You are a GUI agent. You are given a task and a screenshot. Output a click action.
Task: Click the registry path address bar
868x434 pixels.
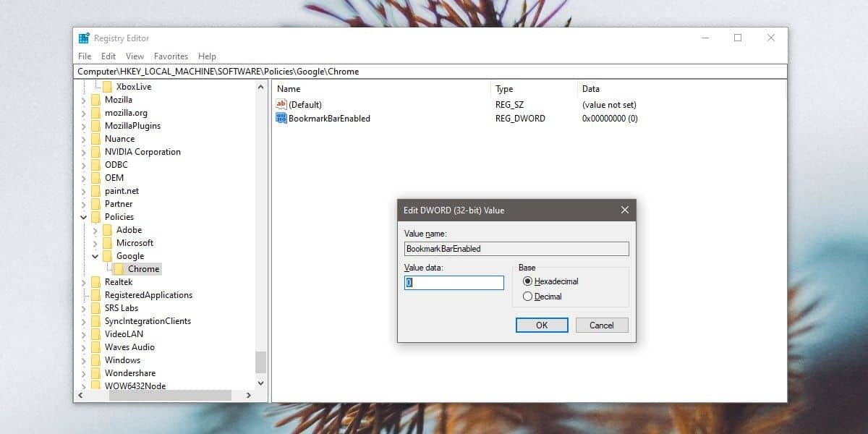pos(289,70)
